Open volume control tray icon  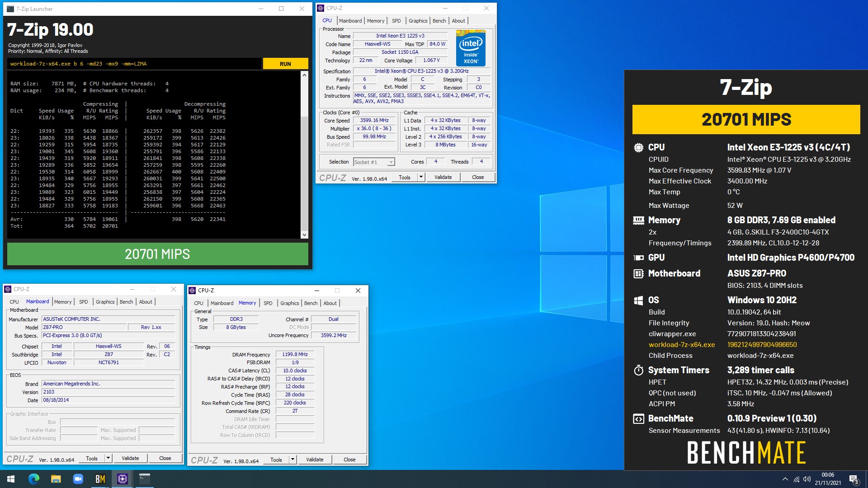pyautogui.click(x=807, y=479)
